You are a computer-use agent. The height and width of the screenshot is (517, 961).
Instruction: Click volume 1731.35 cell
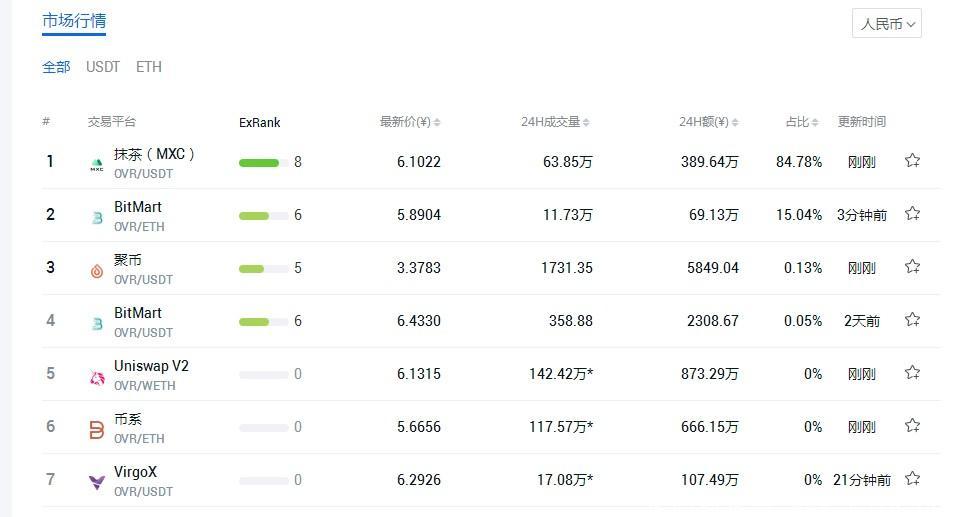pos(567,268)
